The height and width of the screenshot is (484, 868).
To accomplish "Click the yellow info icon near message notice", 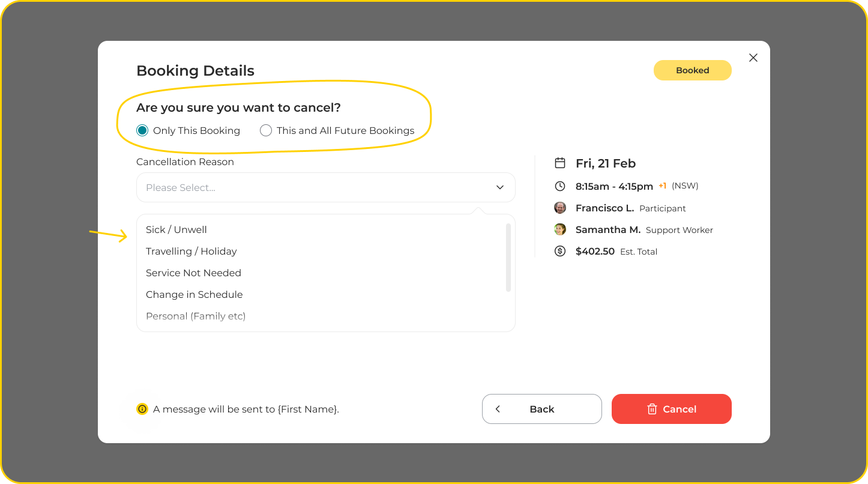I will [x=142, y=409].
